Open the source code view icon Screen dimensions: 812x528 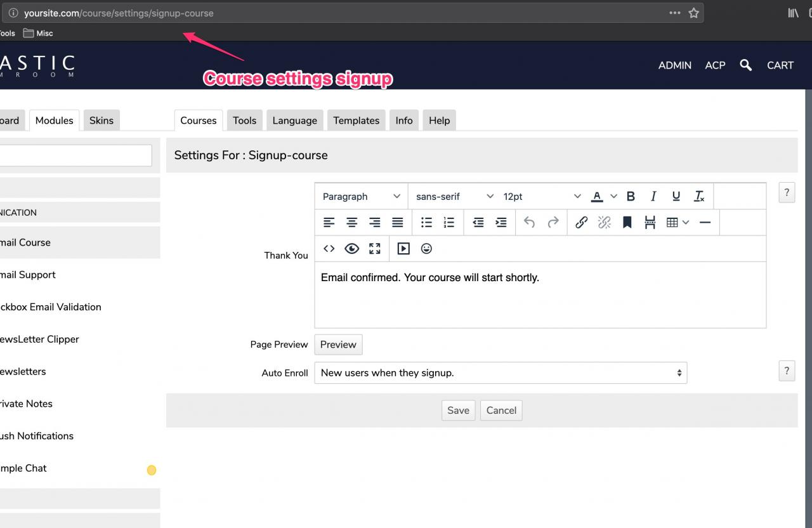(329, 249)
